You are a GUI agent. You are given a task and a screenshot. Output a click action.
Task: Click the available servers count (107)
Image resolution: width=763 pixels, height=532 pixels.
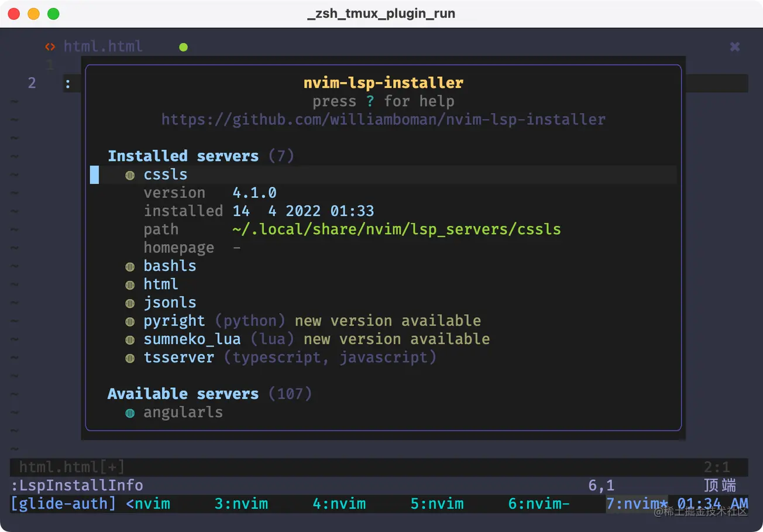point(290,393)
